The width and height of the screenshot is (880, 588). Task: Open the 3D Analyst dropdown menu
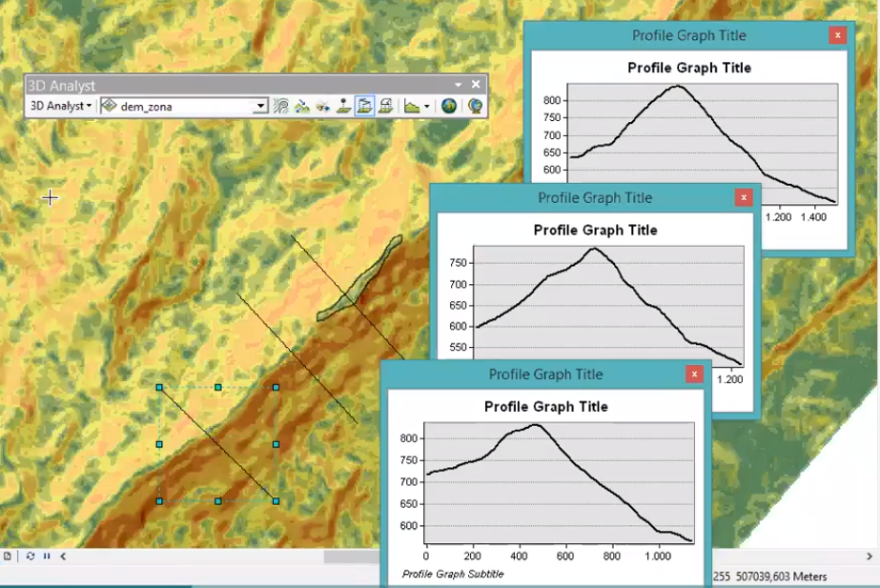point(61,107)
